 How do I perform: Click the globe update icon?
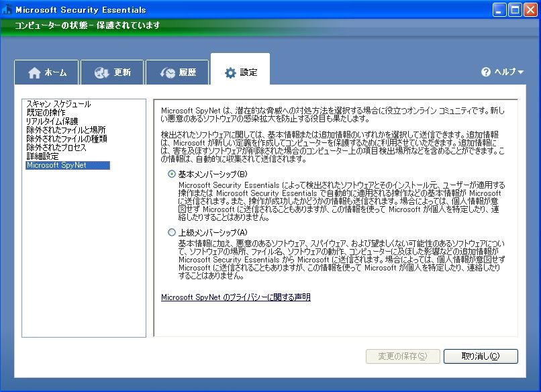point(101,72)
